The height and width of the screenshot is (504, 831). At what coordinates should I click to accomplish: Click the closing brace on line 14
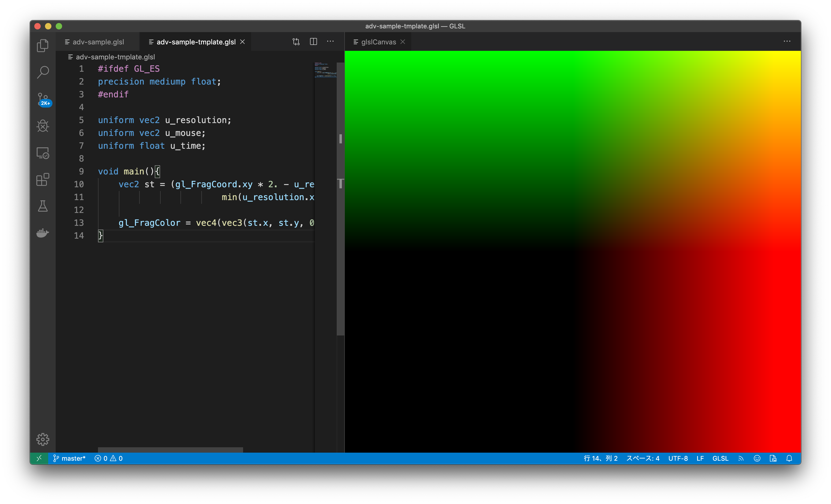click(x=100, y=235)
